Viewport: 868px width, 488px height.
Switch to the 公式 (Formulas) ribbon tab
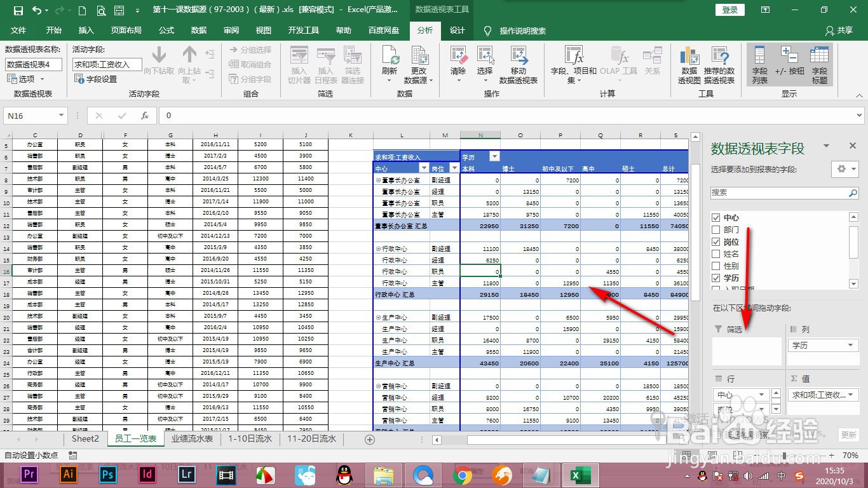point(166,30)
